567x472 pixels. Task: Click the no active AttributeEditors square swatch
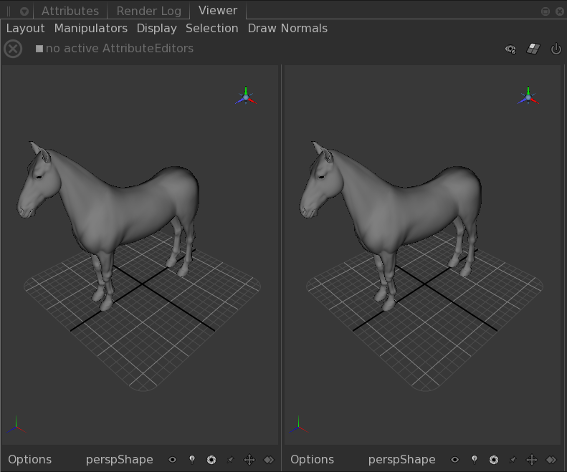click(39, 48)
